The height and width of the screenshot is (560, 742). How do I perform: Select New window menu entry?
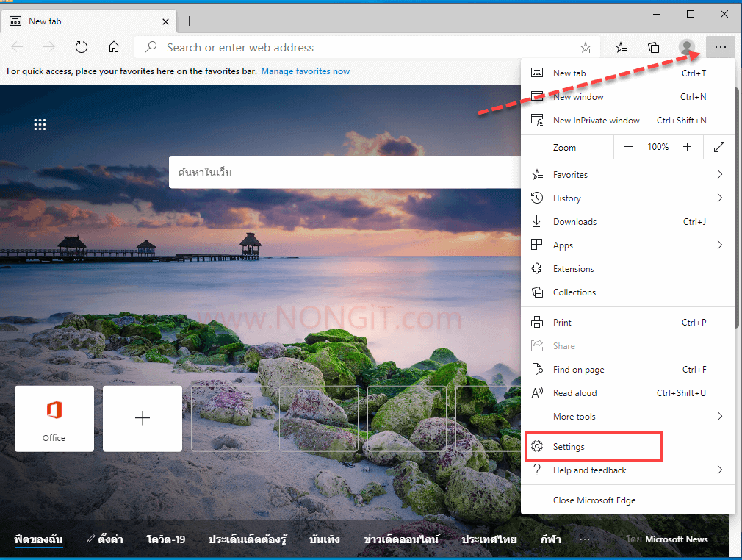(627, 96)
